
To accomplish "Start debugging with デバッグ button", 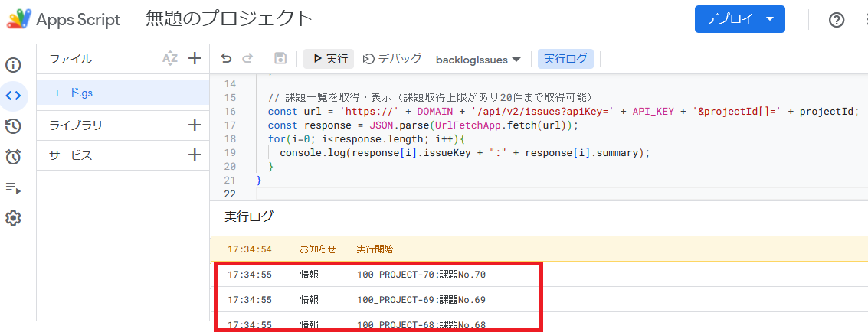I will click(392, 59).
